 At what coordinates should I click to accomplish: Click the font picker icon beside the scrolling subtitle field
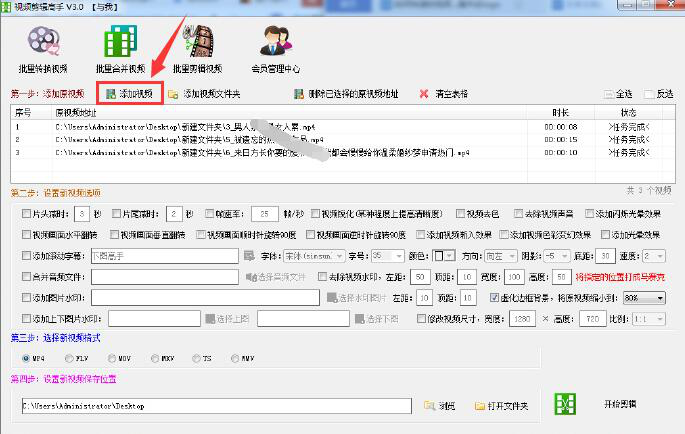[249, 256]
